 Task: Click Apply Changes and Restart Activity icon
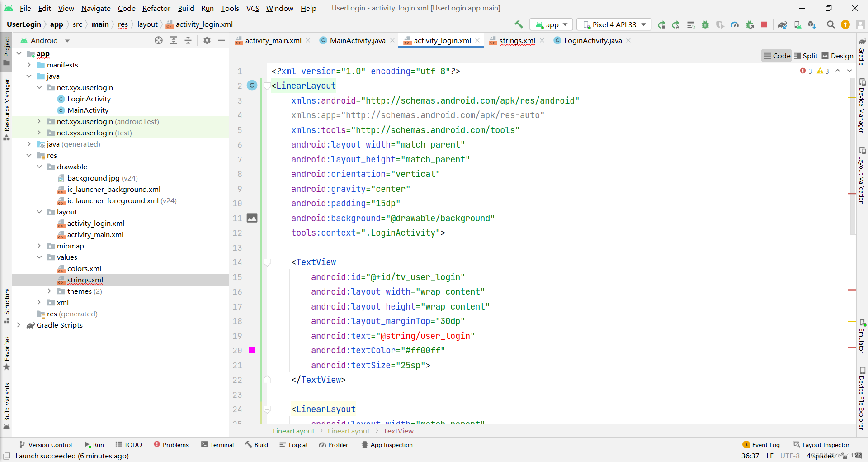click(676, 24)
